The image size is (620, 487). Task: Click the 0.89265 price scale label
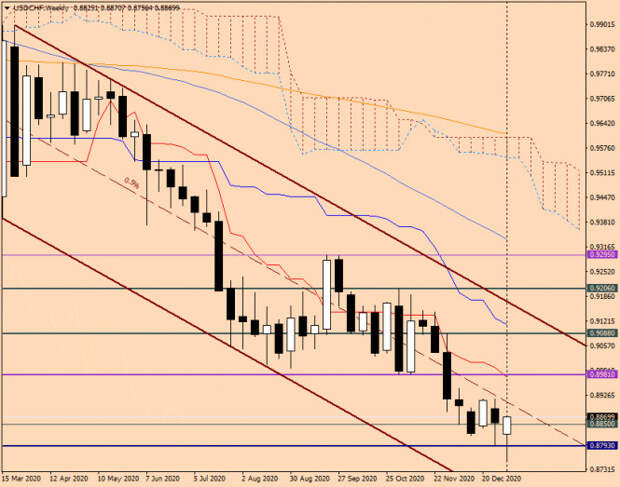click(603, 395)
